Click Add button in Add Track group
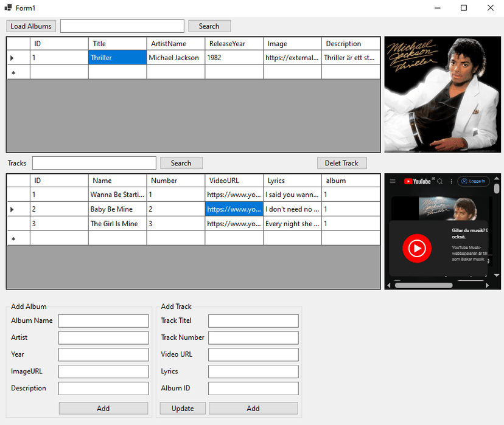Screen dimensions: 504x425 (x=253, y=409)
